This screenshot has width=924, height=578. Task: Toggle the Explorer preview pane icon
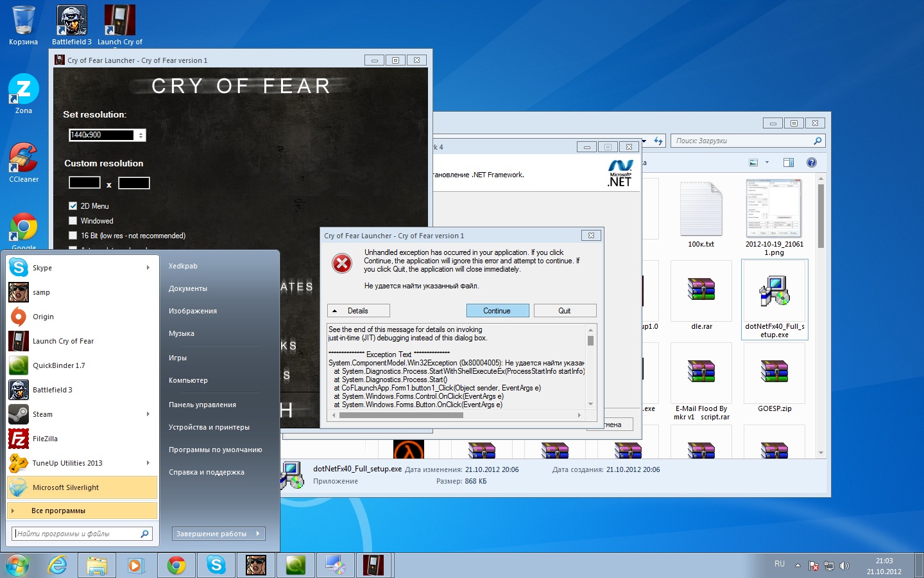pos(789,162)
